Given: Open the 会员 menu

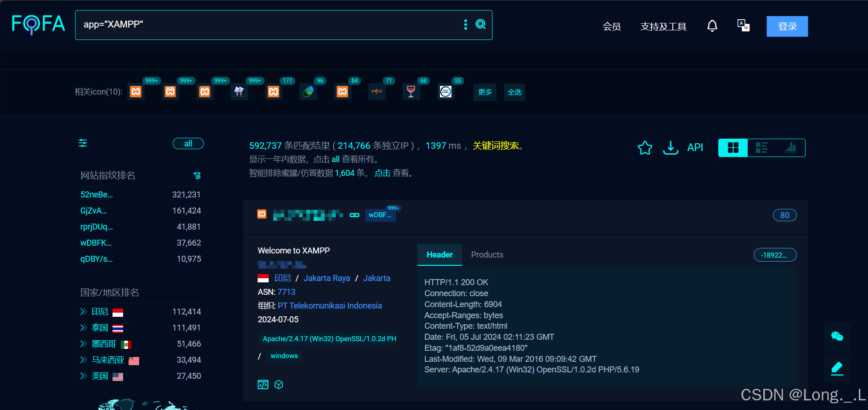Looking at the screenshot, I should pos(612,27).
